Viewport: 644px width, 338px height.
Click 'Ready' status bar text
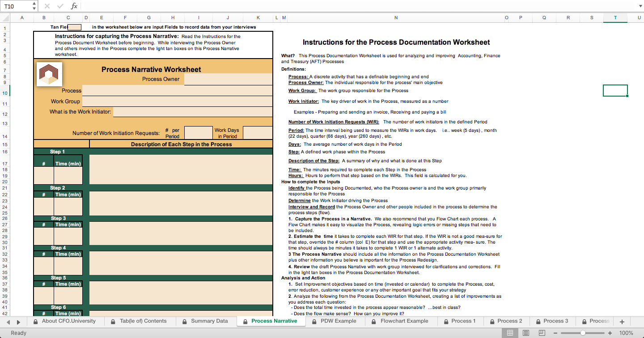click(19, 333)
